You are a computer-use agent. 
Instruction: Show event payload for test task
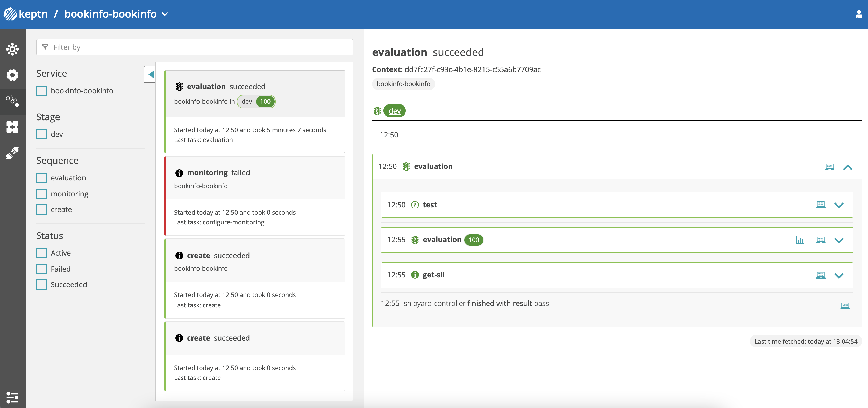(821, 205)
